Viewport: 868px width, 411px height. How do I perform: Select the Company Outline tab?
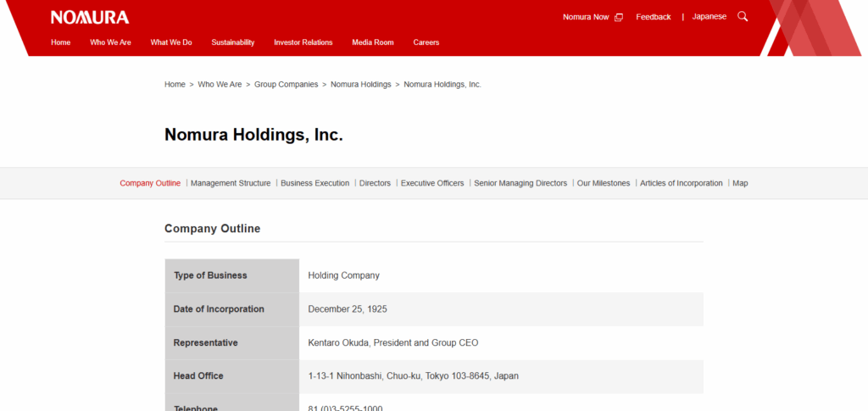click(150, 183)
